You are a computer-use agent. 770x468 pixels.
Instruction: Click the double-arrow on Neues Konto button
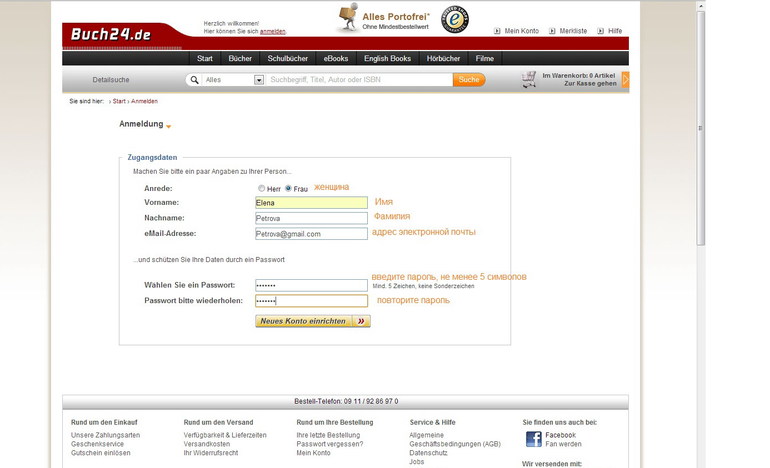[x=361, y=321]
